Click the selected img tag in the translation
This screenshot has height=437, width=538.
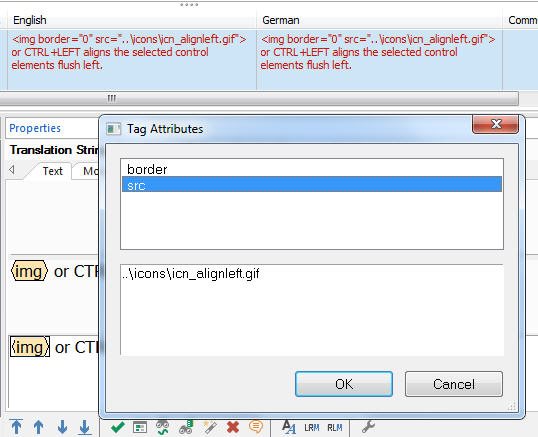pos(30,347)
